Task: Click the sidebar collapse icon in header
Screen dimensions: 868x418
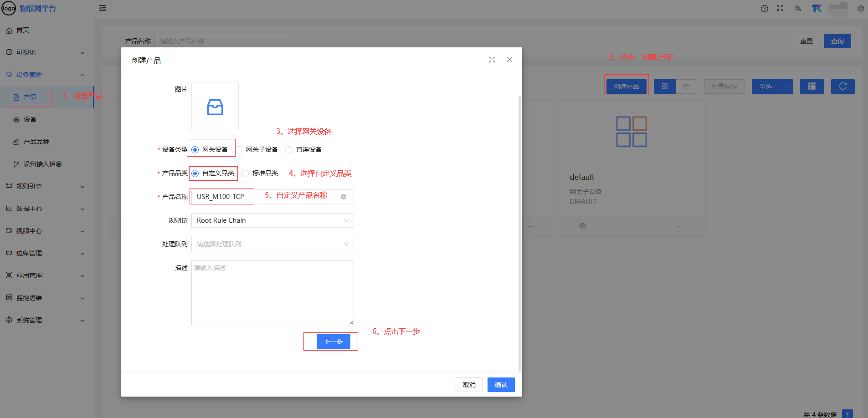Action: tap(103, 8)
